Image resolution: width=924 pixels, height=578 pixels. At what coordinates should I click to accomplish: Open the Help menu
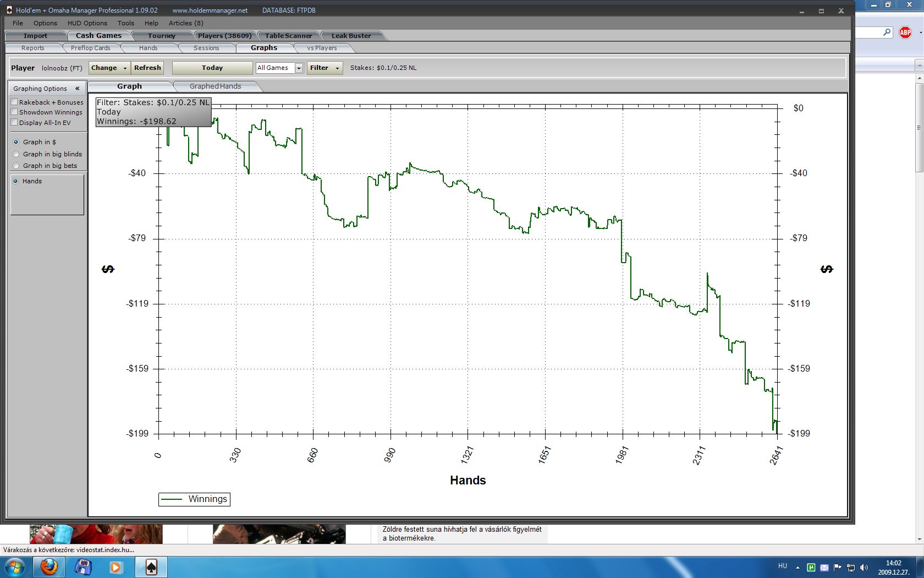[151, 23]
